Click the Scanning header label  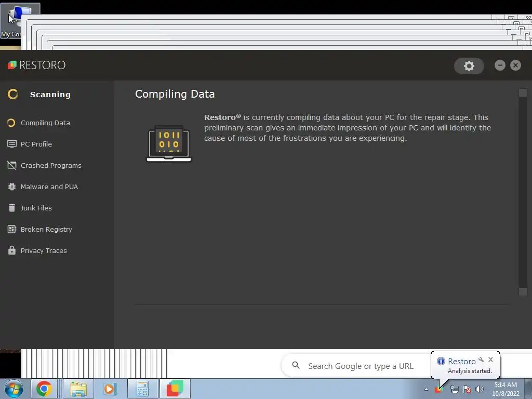pyautogui.click(x=50, y=95)
